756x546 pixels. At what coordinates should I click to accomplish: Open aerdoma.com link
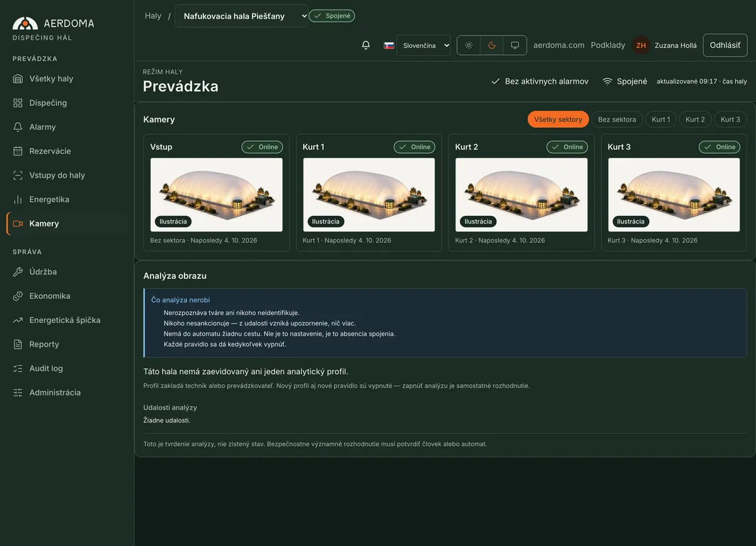[x=559, y=45]
